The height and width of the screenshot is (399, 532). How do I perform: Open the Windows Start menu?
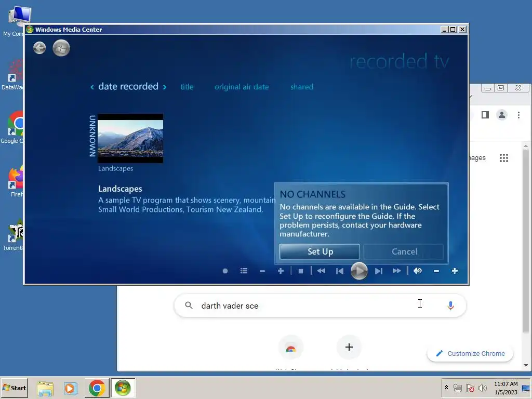14,388
